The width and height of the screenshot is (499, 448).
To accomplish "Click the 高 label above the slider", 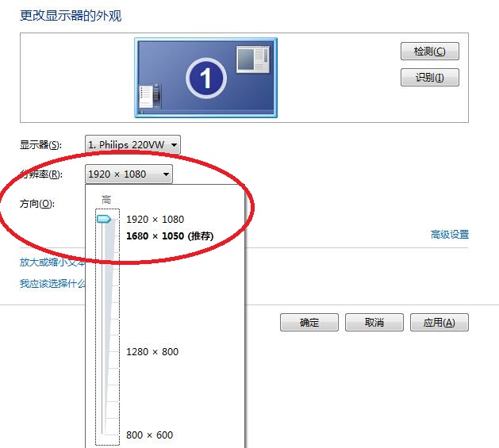I will coord(106,199).
